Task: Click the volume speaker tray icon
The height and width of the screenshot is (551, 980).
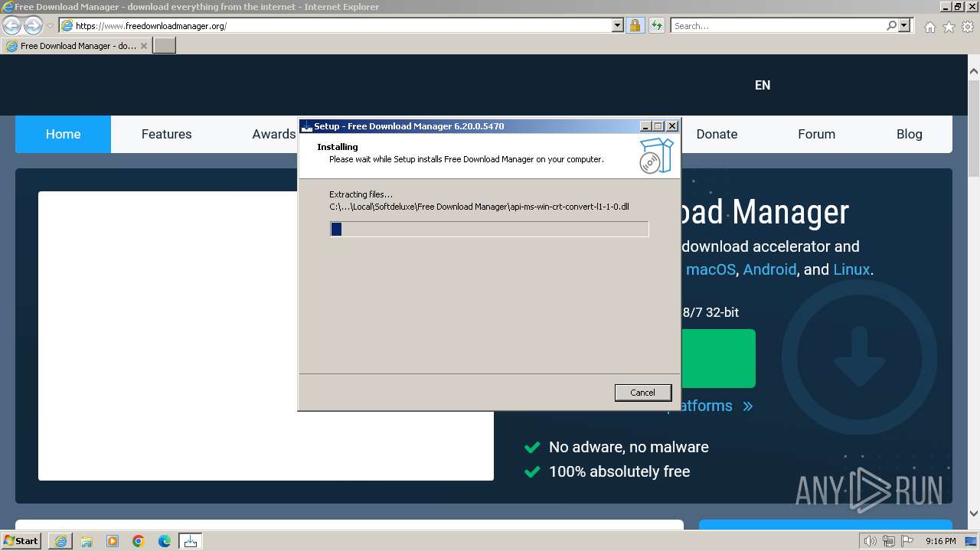Action: click(x=871, y=541)
